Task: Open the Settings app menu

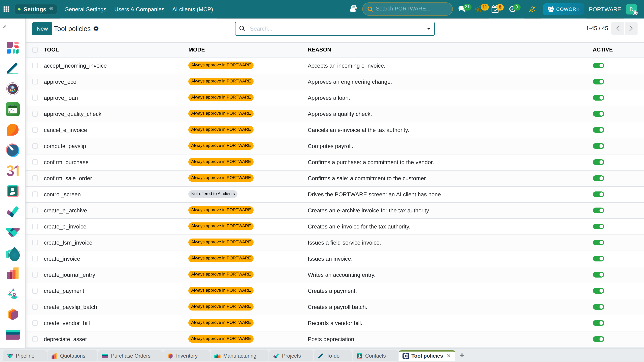Action: tap(36, 9)
